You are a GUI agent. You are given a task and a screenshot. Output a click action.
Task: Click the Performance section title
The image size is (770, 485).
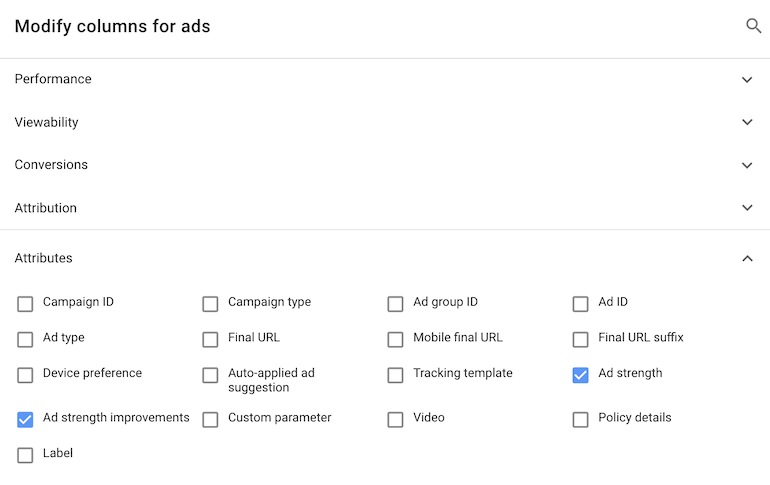coord(53,79)
